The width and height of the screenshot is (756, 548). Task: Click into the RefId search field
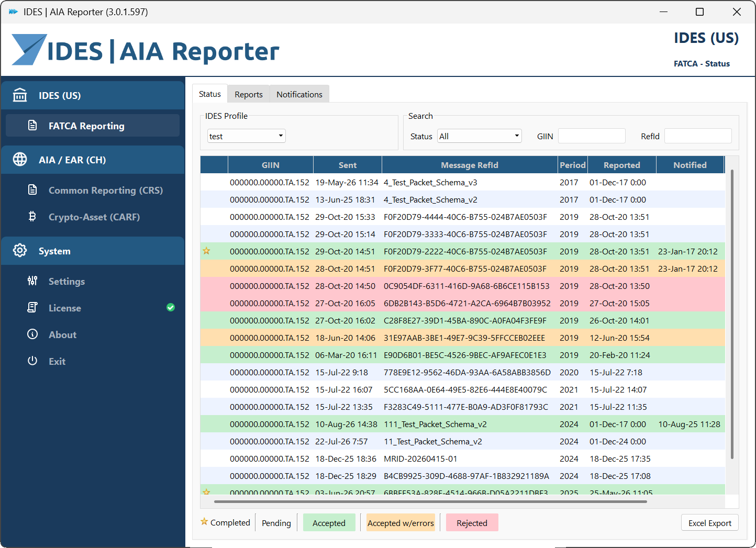(698, 136)
